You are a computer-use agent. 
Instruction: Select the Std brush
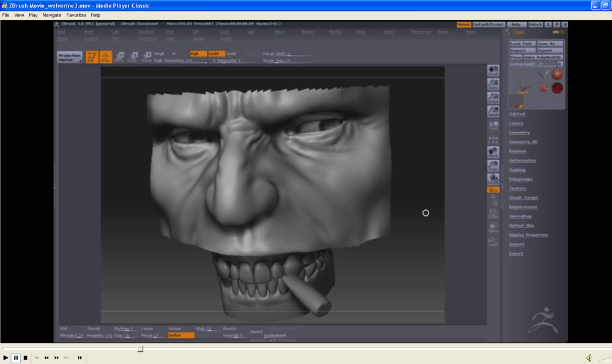pyautogui.click(x=64, y=329)
